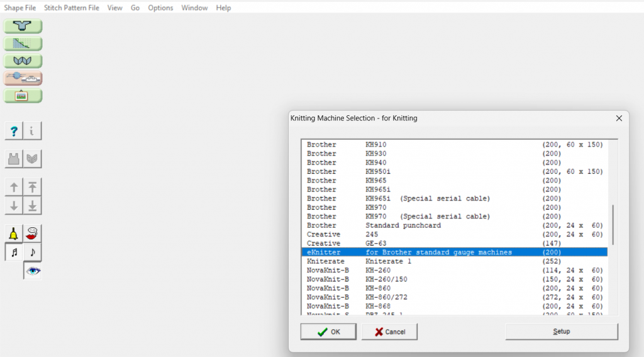Toggle the blue eye visibility icon
The width and height of the screenshot is (644, 357).
(33, 271)
